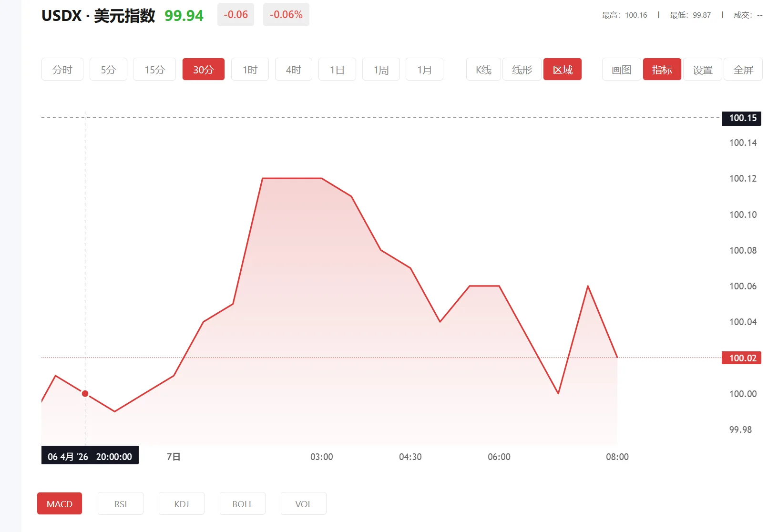Open the 30分 timeframe view
The width and height of the screenshot is (778, 532).
point(203,69)
